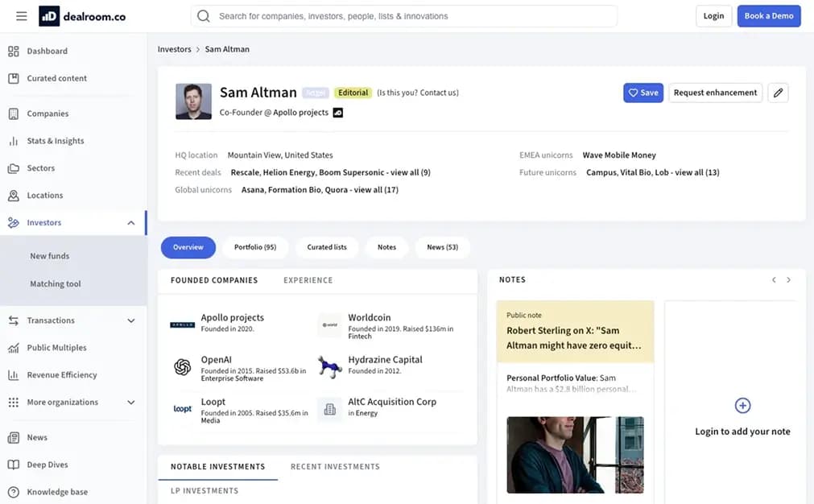Screen dimensions: 814x504
Task: Click the Companies building icon
Action: pos(14,114)
